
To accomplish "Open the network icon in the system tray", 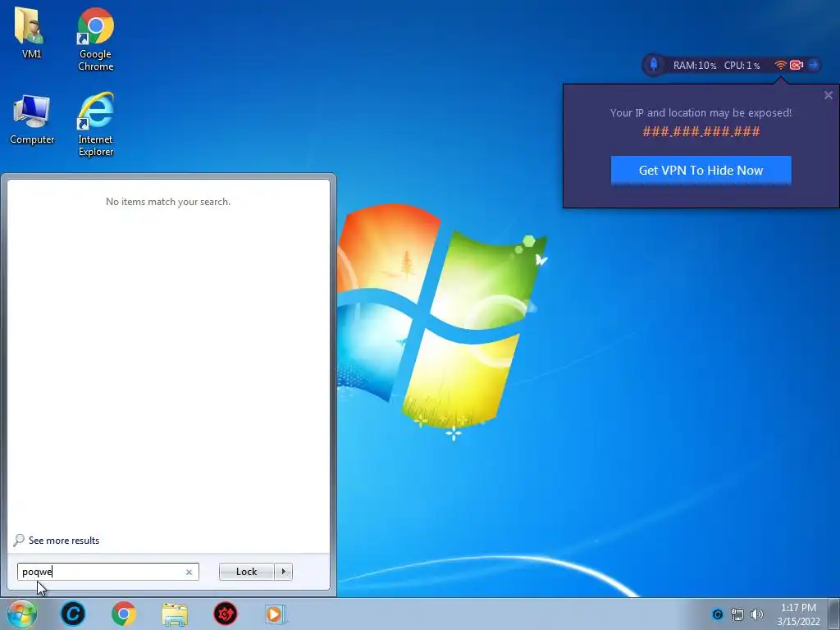I will (737, 614).
